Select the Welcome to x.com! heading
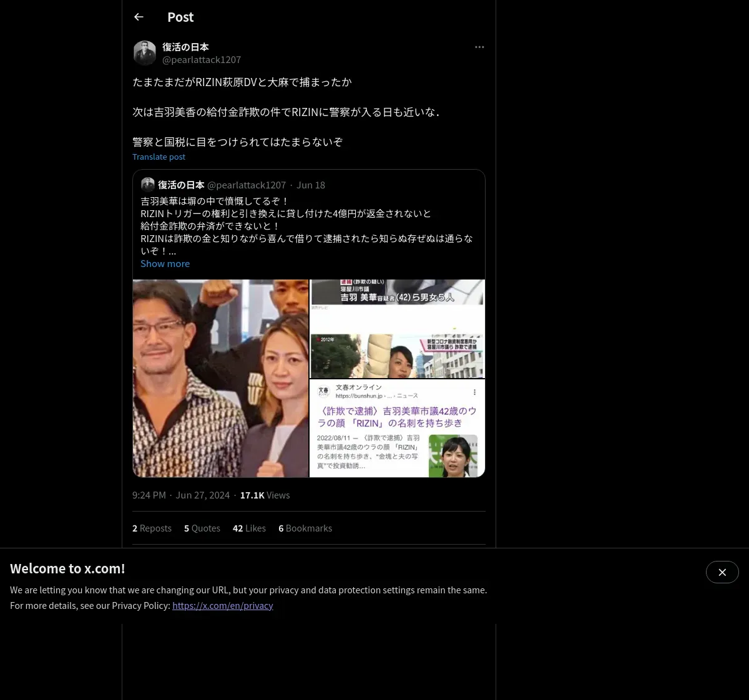Viewport: 749px width, 700px height. pos(67,568)
